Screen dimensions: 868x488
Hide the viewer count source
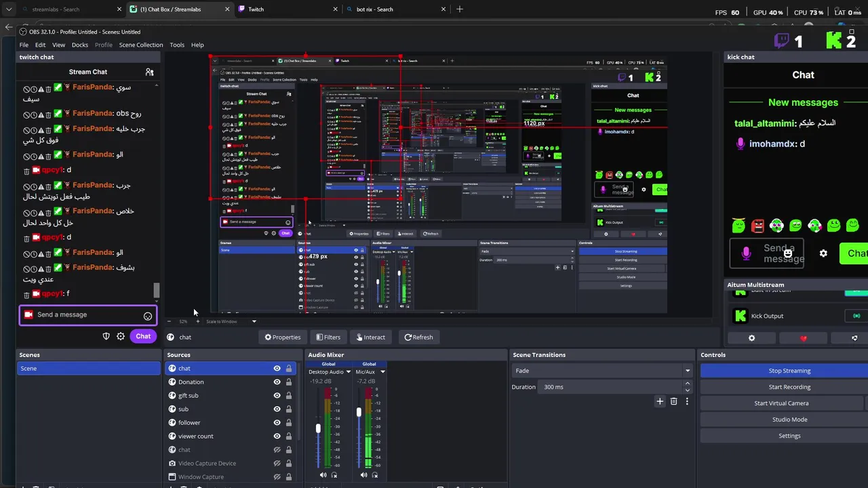(277, 436)
